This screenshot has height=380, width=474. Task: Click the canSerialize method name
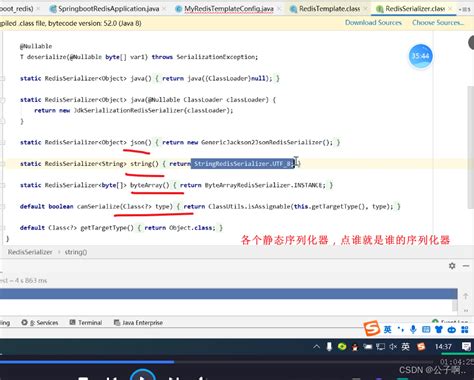[98, 206]
